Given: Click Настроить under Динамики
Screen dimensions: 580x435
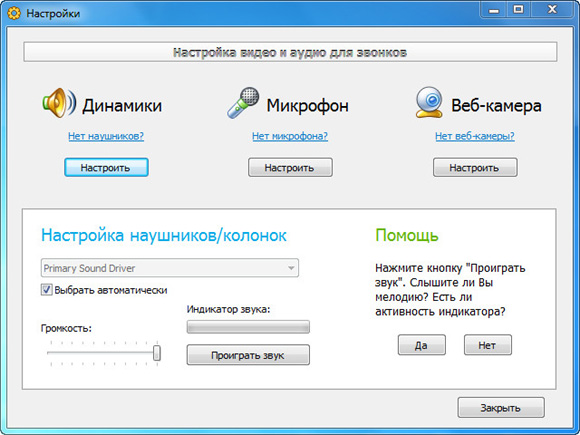Looking at the screenshot, I should point(106,168).
